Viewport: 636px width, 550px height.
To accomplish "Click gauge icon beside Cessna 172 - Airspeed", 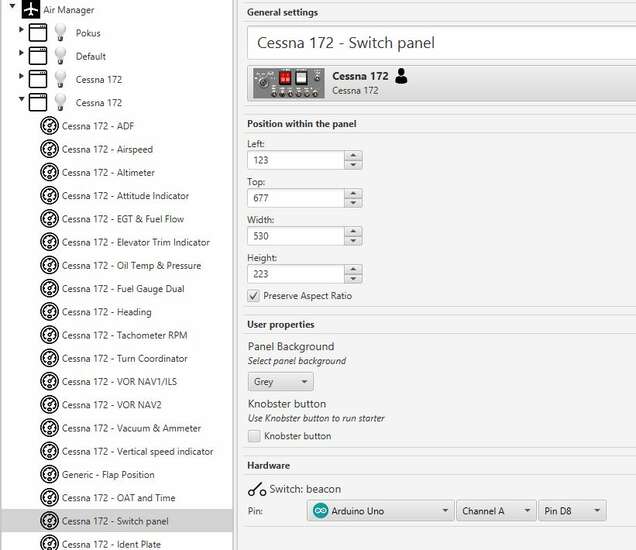I will [49, 149].
